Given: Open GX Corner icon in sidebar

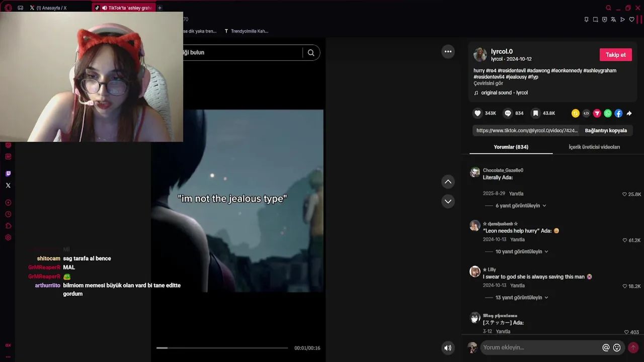Looking at the screenshot, I should [x=8, y=345].
